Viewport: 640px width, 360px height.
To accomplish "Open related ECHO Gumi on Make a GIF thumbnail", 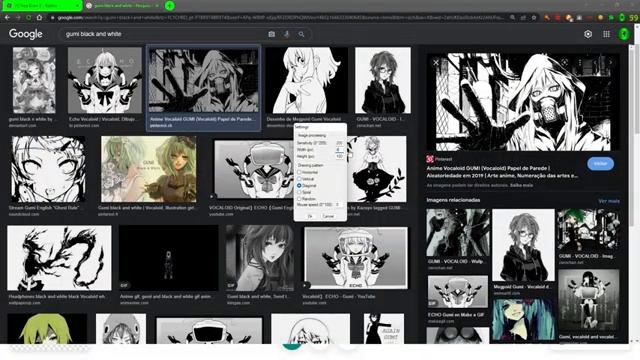I will (x=458, y=292).
